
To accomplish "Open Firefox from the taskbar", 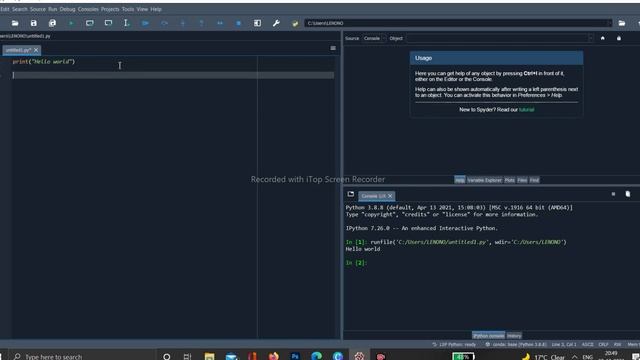I will point(273,356).
